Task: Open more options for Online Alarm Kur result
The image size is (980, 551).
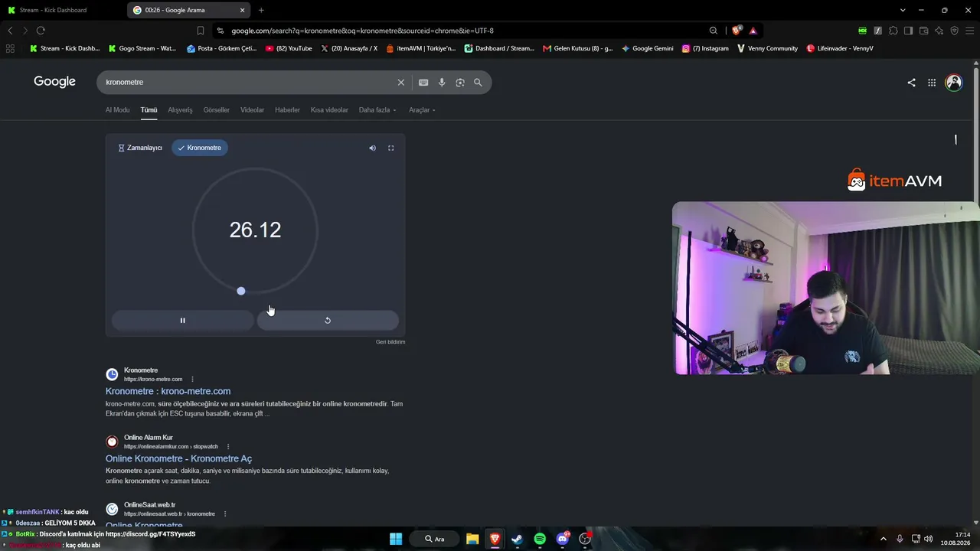Action: click(228, 447)
